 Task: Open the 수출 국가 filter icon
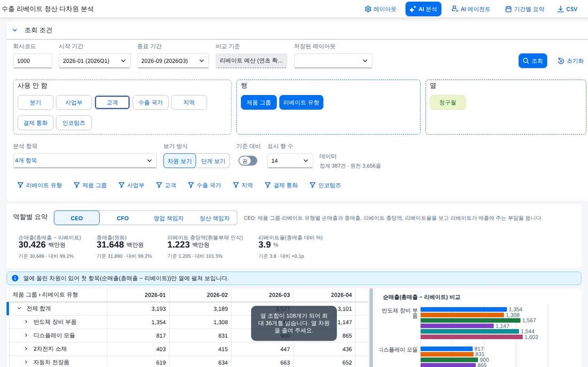pyautogui.click(x=191, y=185)
